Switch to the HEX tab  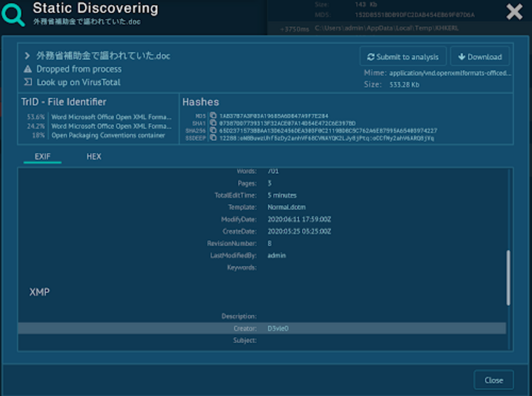pos(94,156)
